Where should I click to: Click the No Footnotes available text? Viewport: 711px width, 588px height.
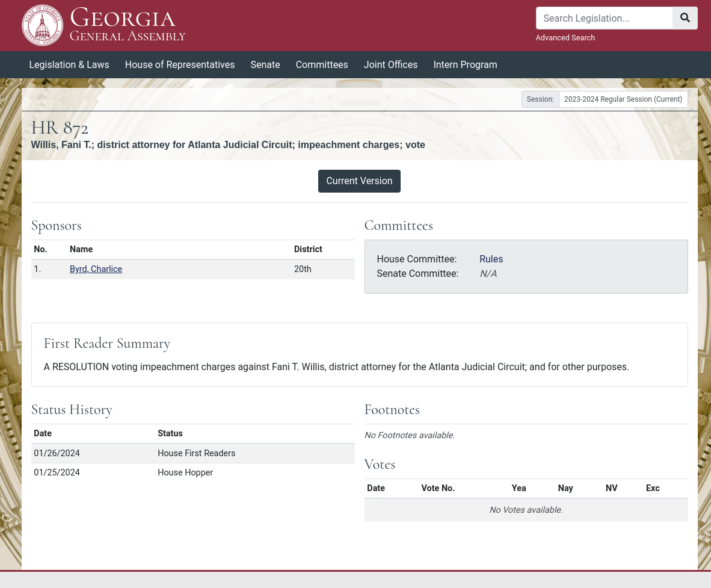tap(410, 435)
